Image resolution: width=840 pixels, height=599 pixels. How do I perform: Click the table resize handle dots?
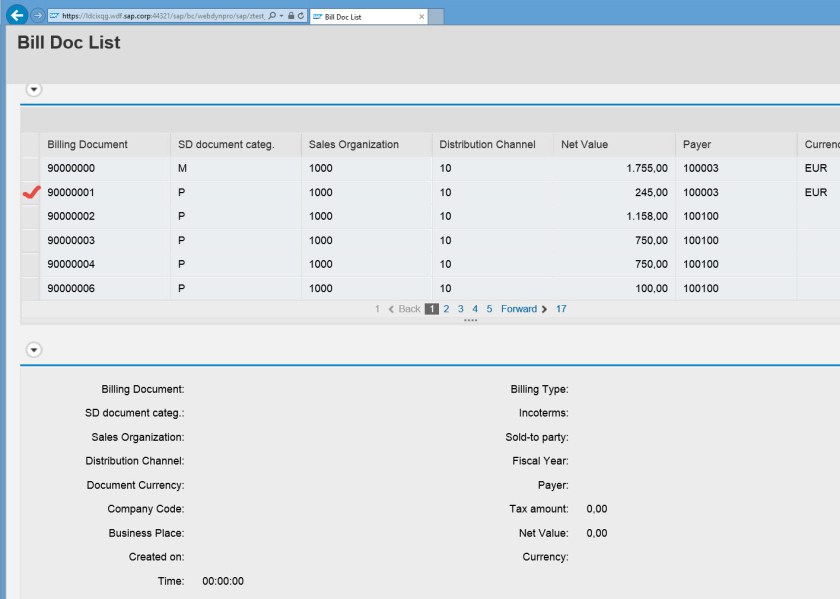coord(470,320)
